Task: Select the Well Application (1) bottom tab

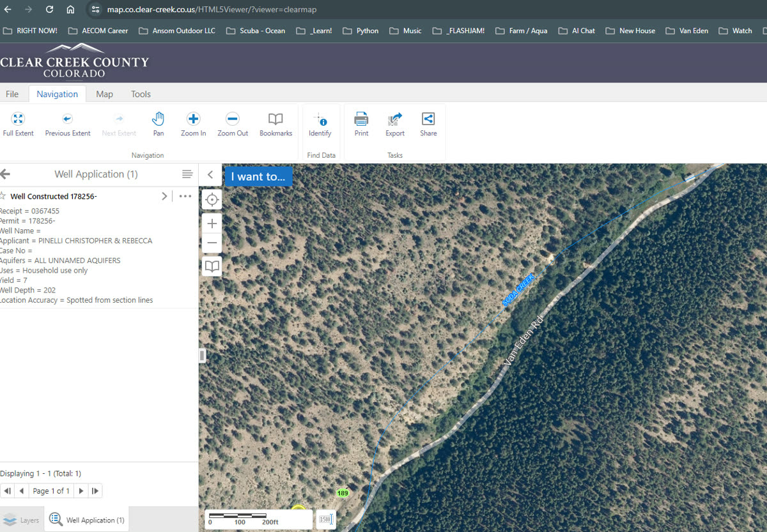Action: click(x=86, y=520)
